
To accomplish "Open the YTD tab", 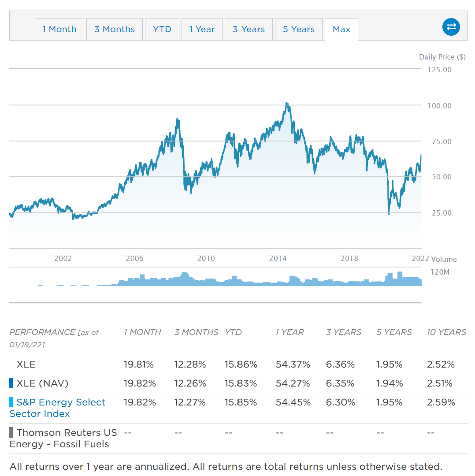I will pos(162,29).
